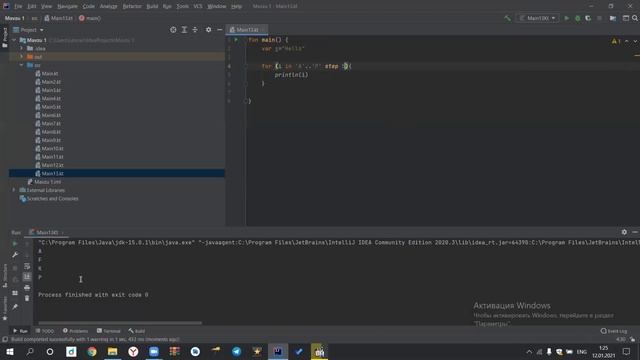This screenshot has width=640, height=360.
Task: Click the main() breadcrumb in the navigation bar
Action: point(90,18)
